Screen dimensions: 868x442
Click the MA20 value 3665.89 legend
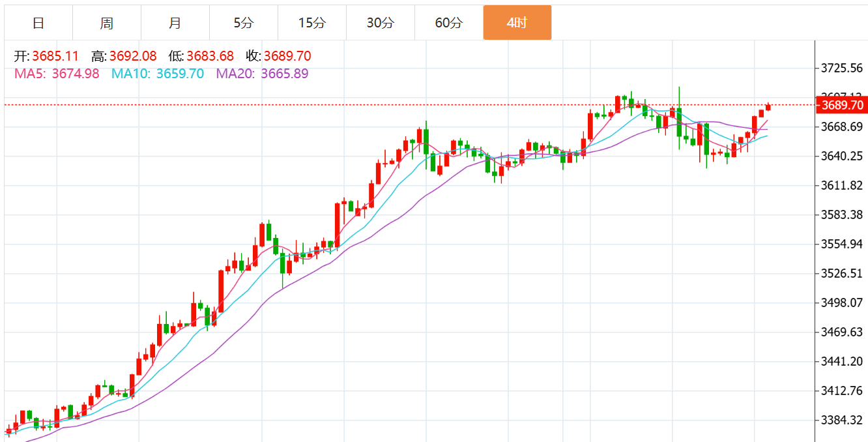click(262, 74)
